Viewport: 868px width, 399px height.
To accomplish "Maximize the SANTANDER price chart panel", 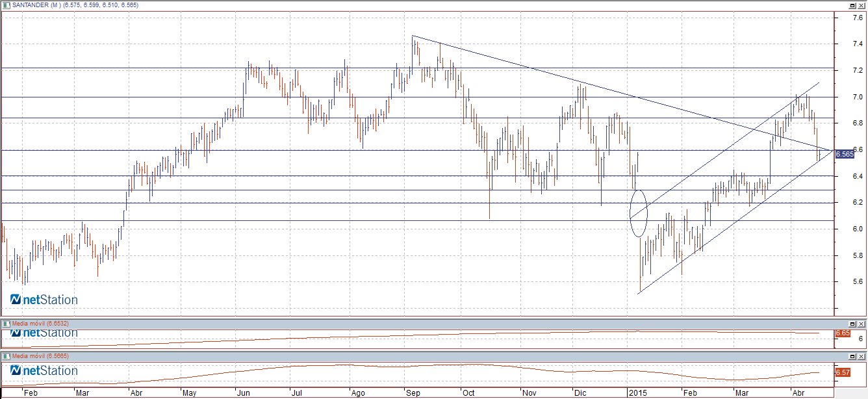I will (852, 5).
